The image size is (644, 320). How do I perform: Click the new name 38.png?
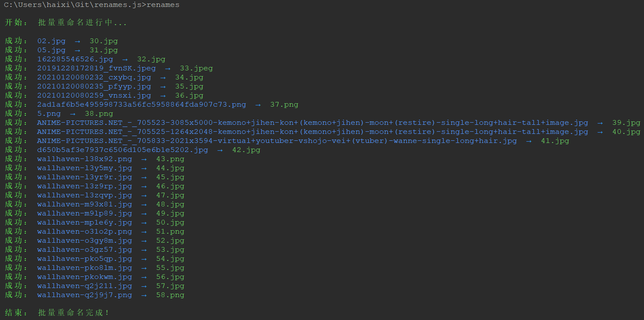[99, 114]
